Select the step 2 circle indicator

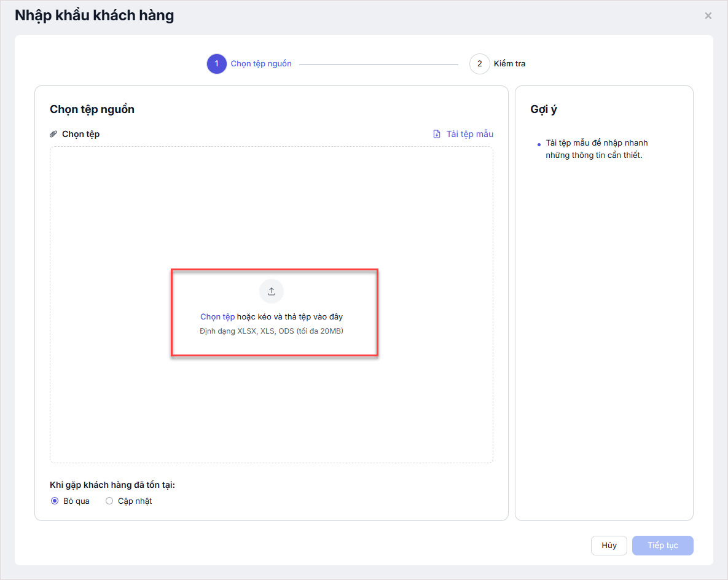[479, 64]
